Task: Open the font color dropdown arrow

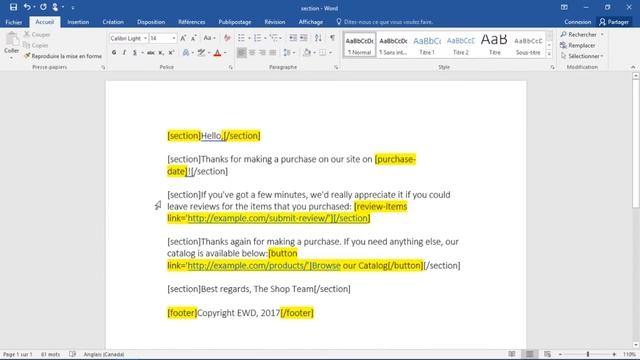Action: coord(225,53)
